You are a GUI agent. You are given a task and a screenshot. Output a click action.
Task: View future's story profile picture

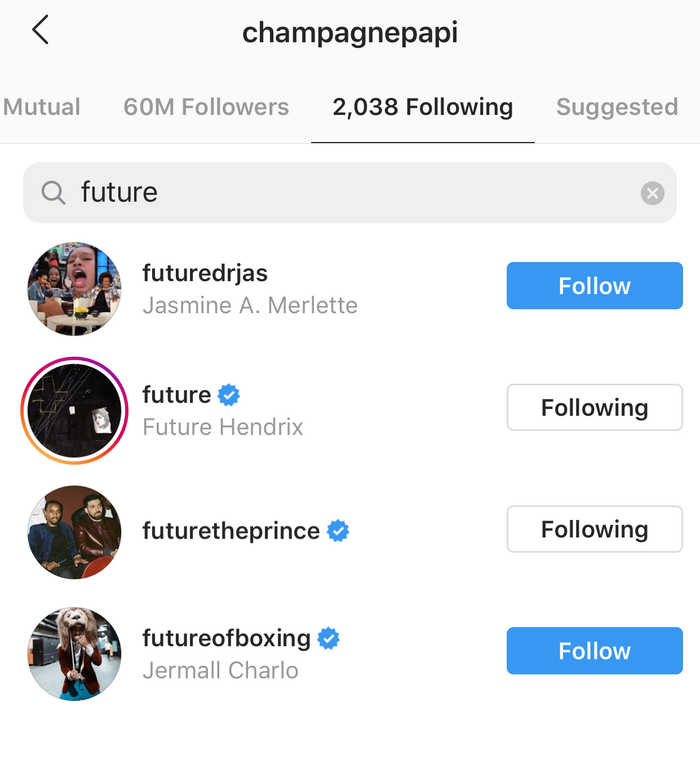click(74, 411)
